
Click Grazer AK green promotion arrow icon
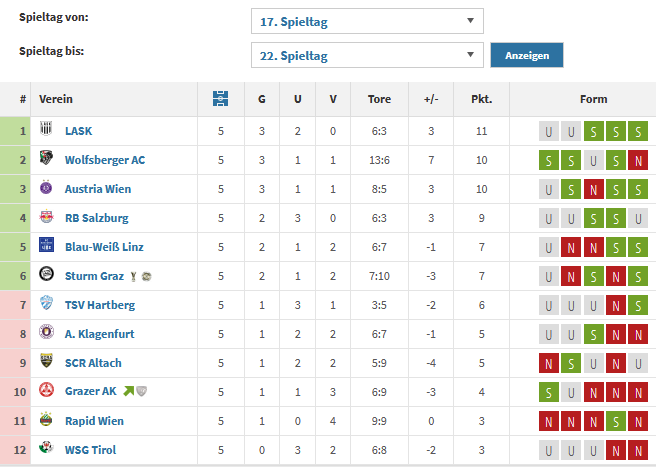click(x=128, y=391)
